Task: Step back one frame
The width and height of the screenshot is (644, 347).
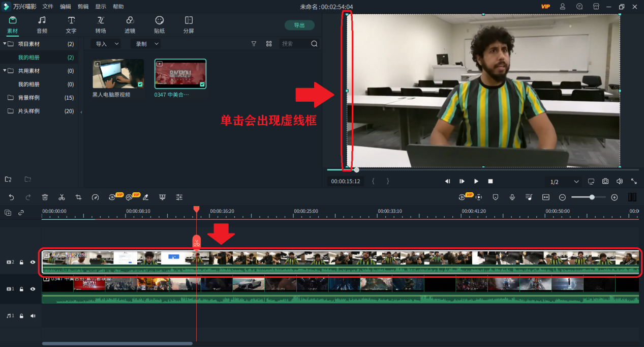Action: click(x=447, y=181)
